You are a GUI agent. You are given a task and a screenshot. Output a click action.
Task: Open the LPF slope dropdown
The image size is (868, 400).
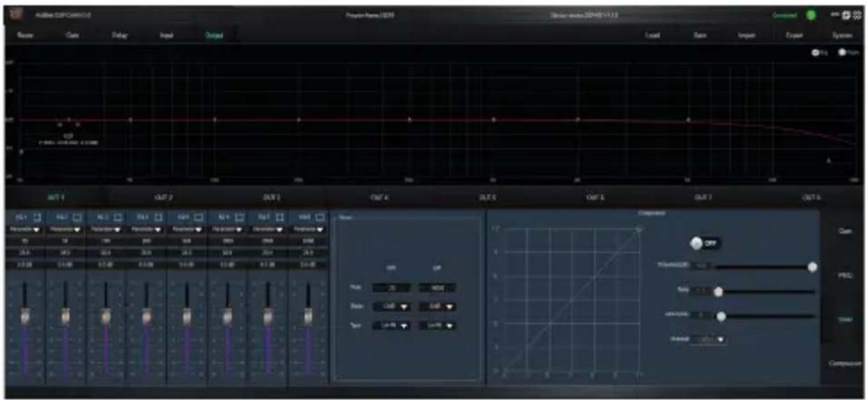[436, 307]
